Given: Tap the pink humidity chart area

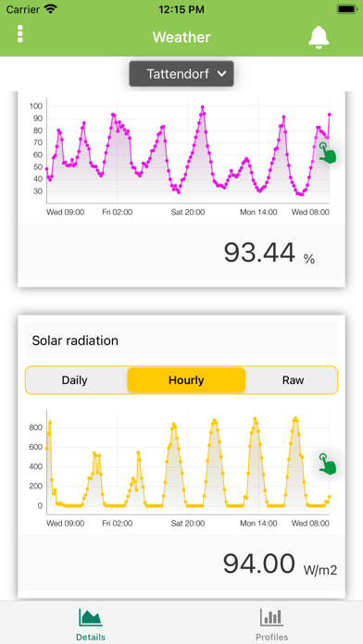Looking at the screenshot, I should click(x=188, y=152).
